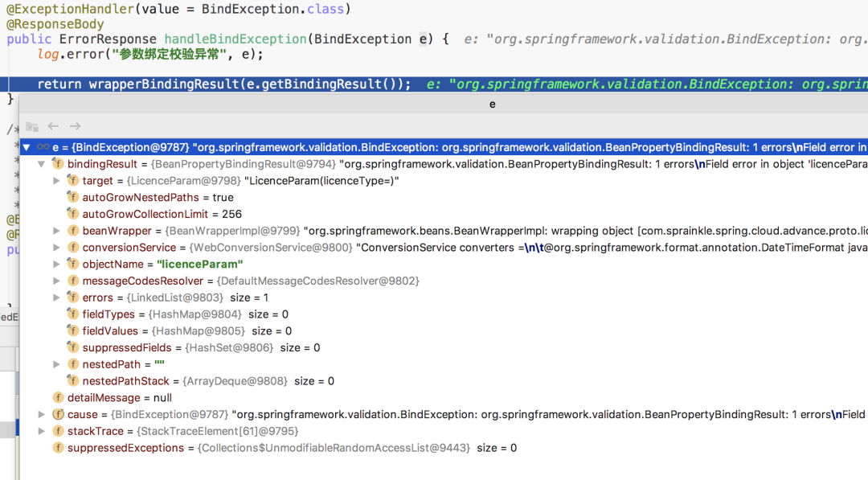Click the handleBindException method name
Viewport: 868px width, 480px height.
(235, 39)
